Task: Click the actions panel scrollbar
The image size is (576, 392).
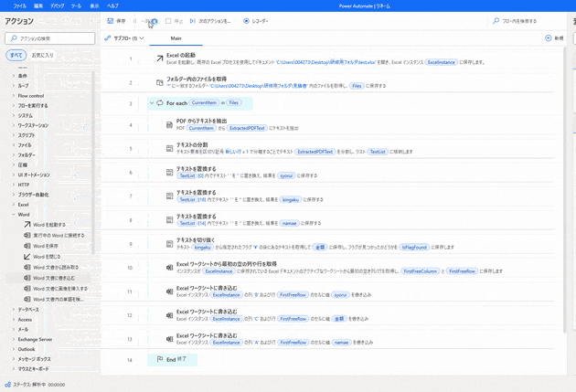Action: [93, 164]
